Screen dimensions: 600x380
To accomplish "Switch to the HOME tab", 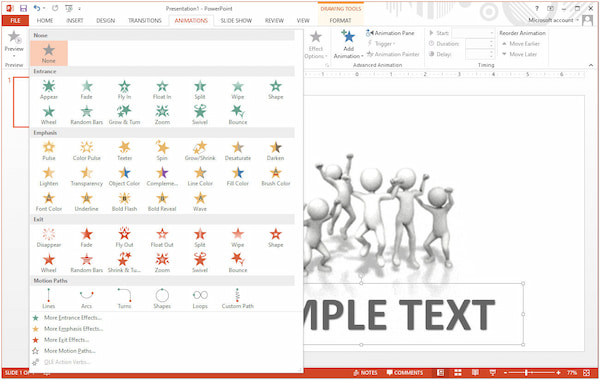I will 45,20.
